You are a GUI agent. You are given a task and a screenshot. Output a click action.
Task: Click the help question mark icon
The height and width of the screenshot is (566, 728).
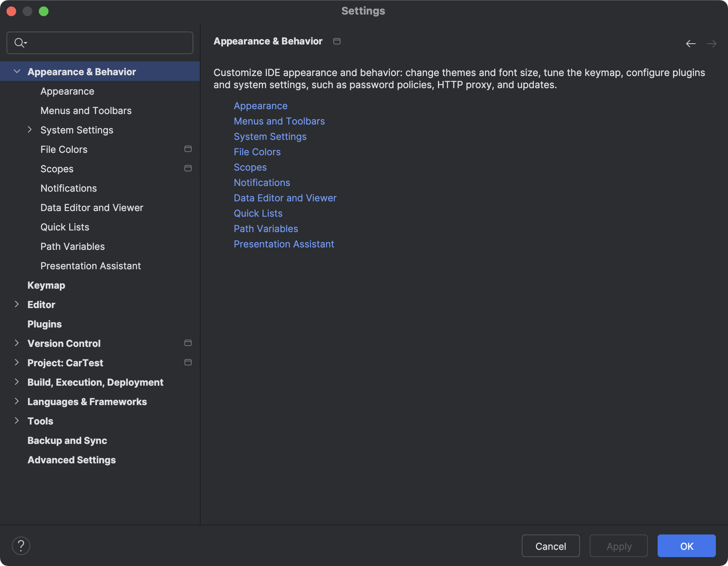pyautogui.click(x=21, y=545)
